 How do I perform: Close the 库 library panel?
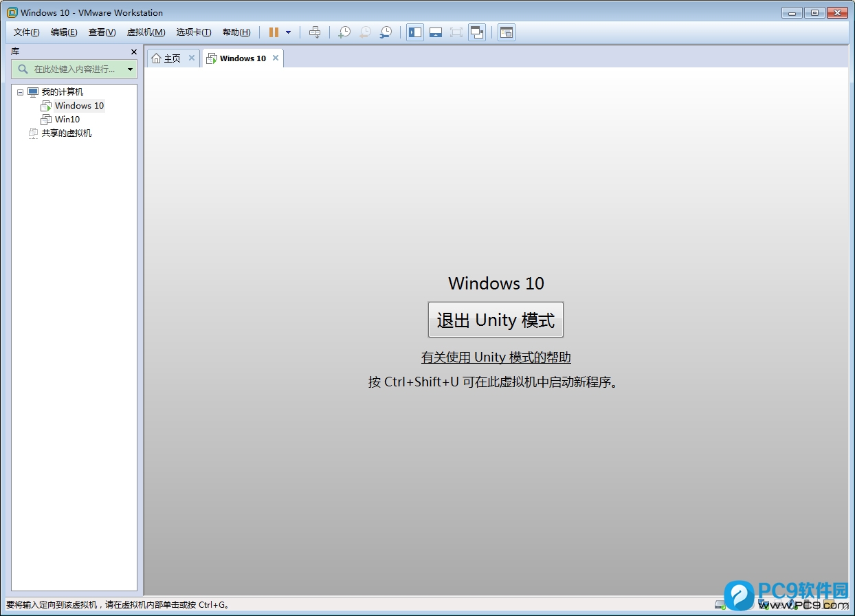pos(134,52)
